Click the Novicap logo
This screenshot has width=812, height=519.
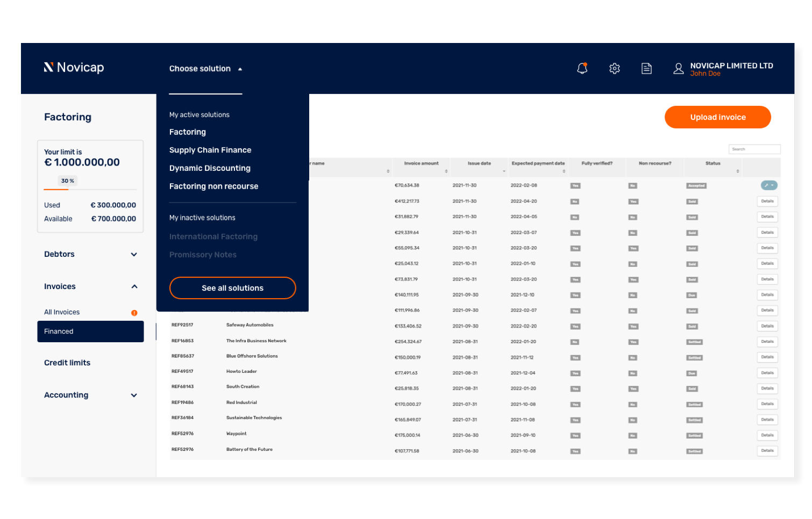(74, 67)
